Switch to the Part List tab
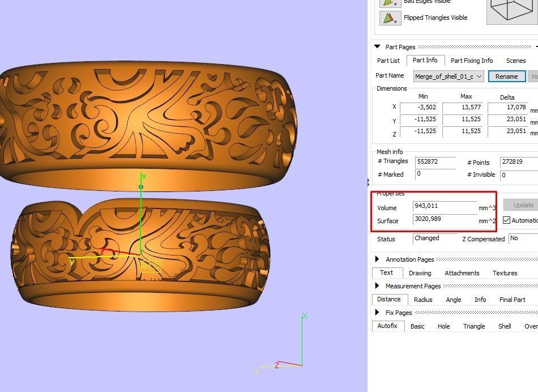 coord(388,61)
